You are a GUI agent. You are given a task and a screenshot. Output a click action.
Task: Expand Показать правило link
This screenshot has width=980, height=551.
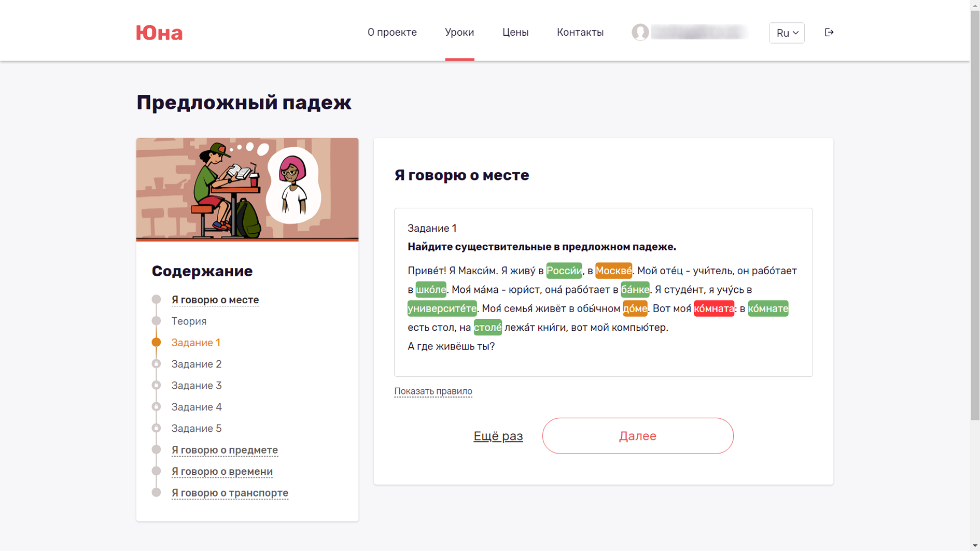point(433,391)
